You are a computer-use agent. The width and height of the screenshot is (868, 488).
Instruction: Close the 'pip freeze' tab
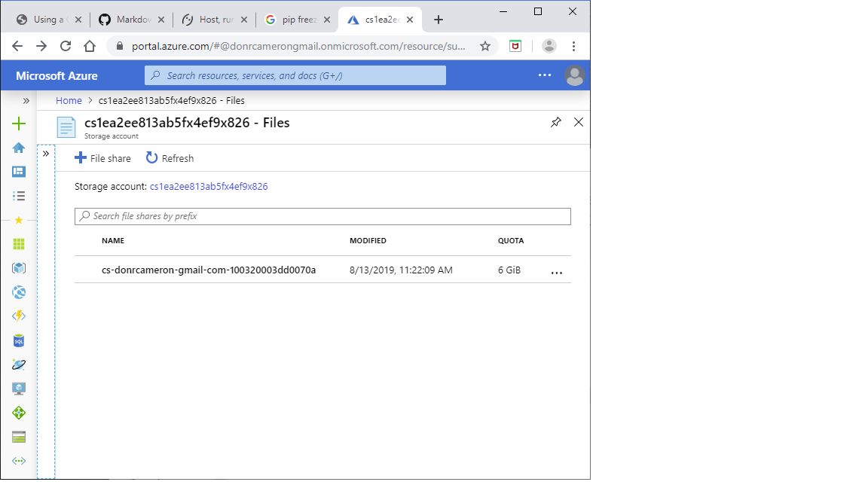(x=327, y=20)
